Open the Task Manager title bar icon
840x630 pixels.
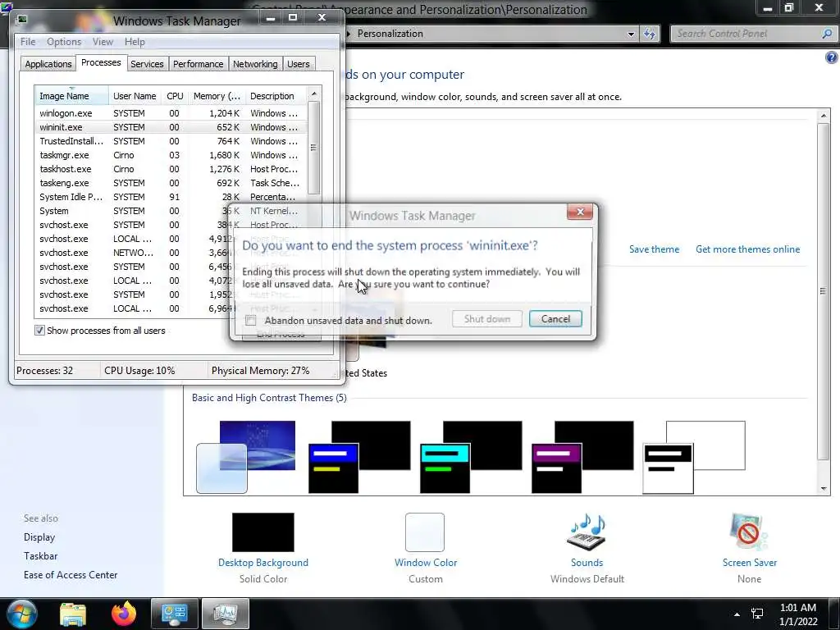point(22,20)
